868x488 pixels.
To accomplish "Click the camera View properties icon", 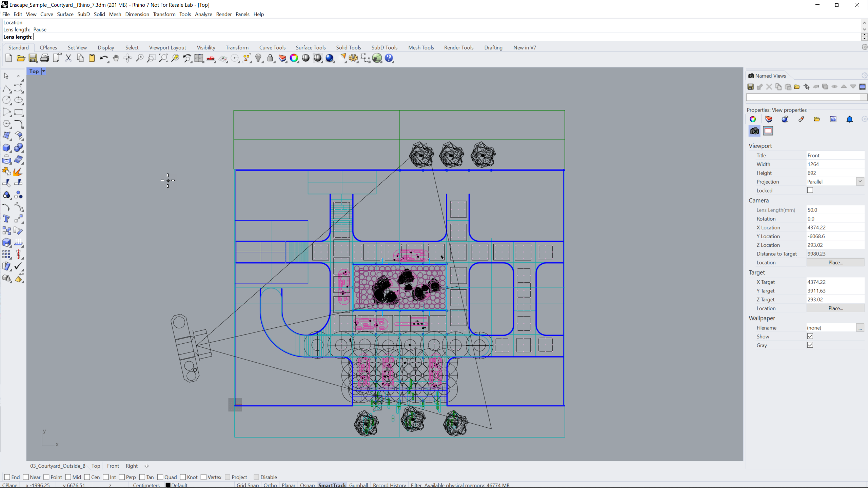I will point(754,131).
